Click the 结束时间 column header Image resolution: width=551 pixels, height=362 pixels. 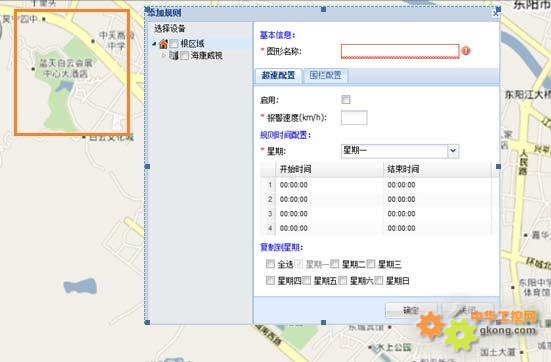(x=437, y=169)
